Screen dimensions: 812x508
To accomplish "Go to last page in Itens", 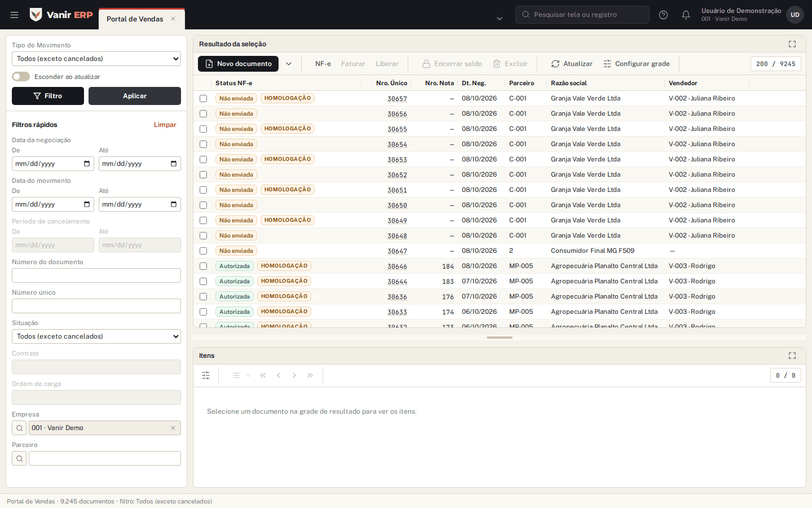I will 310,375.
